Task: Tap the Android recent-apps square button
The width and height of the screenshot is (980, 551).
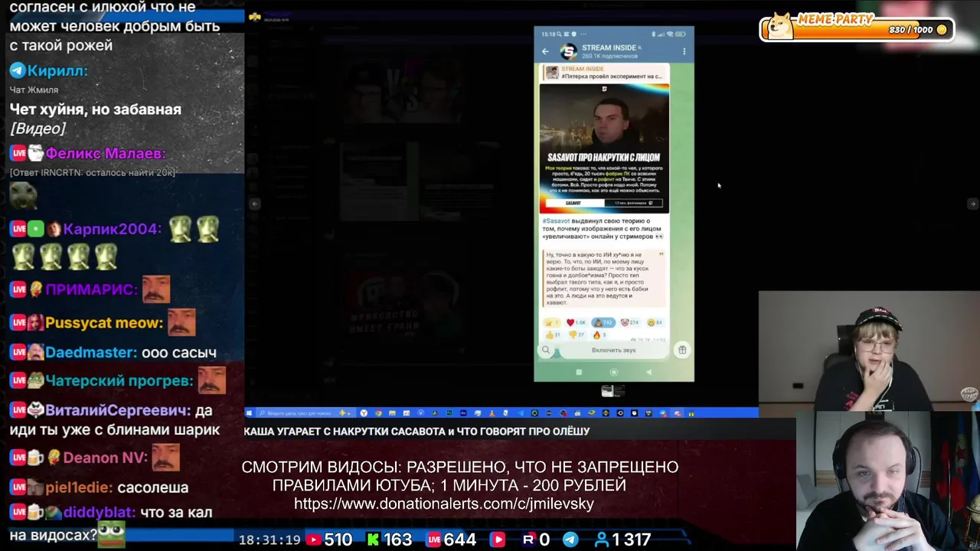Action: point(579,372)
